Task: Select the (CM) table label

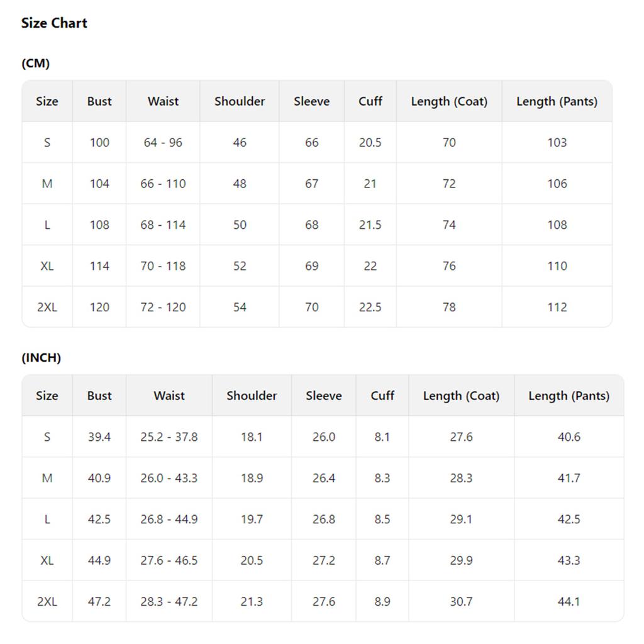Action: [x=36, y=64]
